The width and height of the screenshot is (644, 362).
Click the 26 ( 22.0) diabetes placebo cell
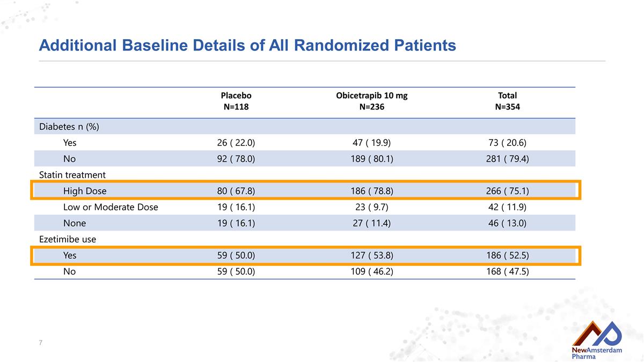pos(236,143)
